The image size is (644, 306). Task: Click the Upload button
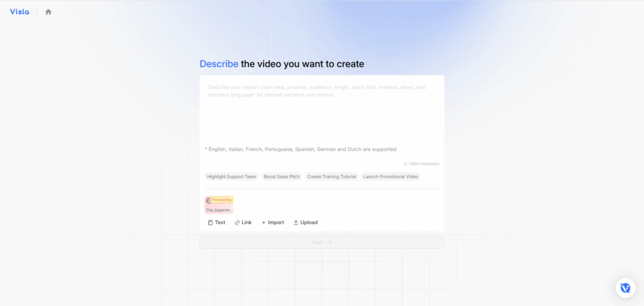tap(306, 222)
